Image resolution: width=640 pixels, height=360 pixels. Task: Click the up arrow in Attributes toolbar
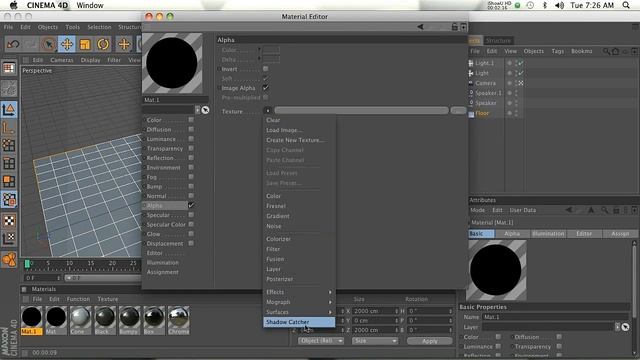coord(591,210)
